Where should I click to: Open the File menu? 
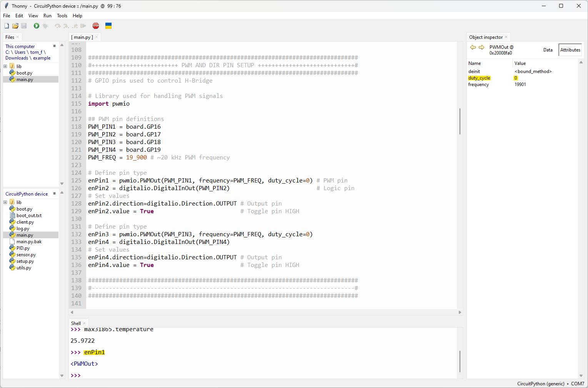pos(7,16)
